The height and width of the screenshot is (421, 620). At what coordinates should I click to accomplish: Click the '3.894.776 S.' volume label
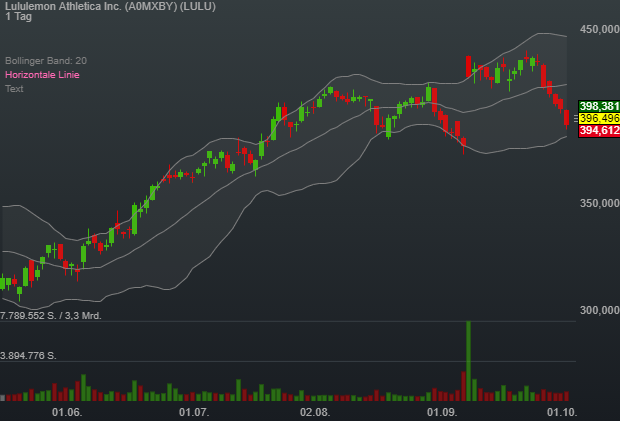[28, 356]
